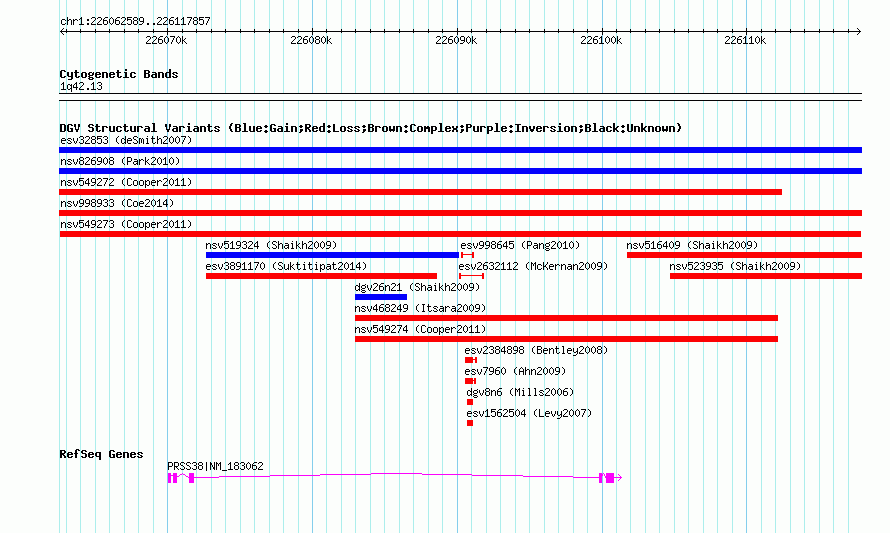This screenshot has width=890, height=533.
Task: Open the nsv549274 (Cooper2011) label
Action: pyautogui.click(x=420, y=329)
